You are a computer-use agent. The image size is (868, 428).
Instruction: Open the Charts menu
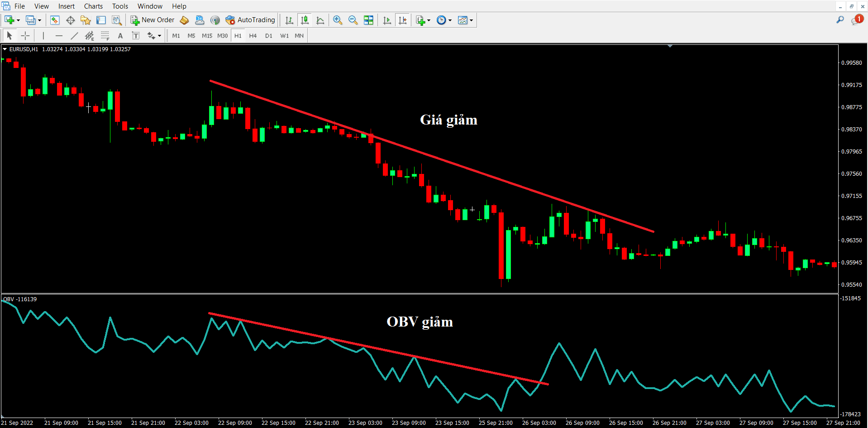[93, 6]
